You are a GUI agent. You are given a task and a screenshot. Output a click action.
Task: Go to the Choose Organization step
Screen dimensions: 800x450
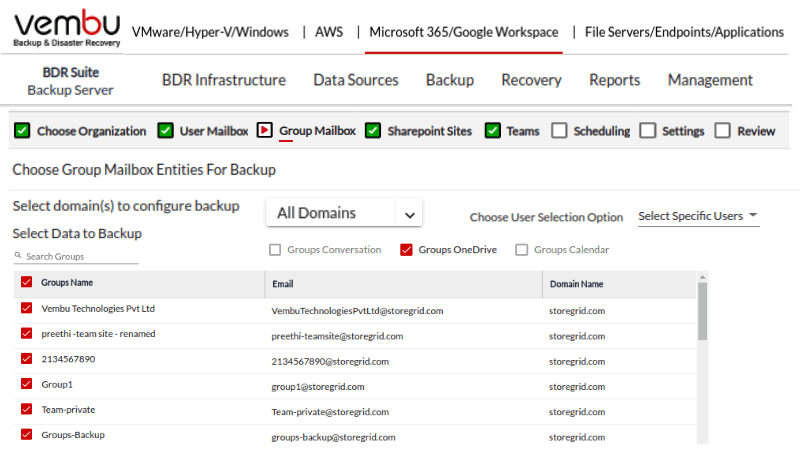[x=91, y=131]
